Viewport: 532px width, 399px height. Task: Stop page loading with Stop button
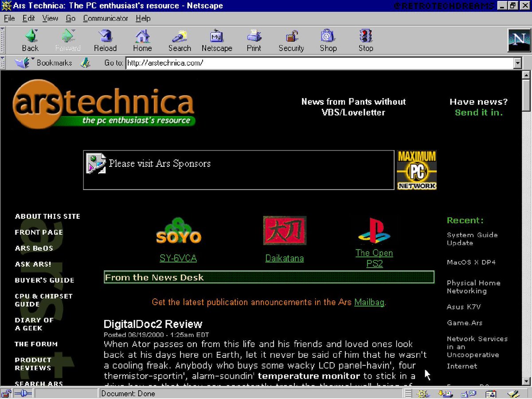(366, 40)
